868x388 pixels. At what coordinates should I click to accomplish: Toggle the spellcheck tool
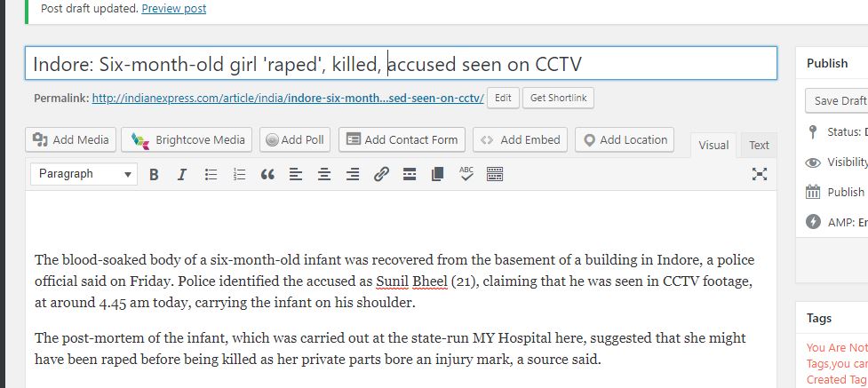466,174
